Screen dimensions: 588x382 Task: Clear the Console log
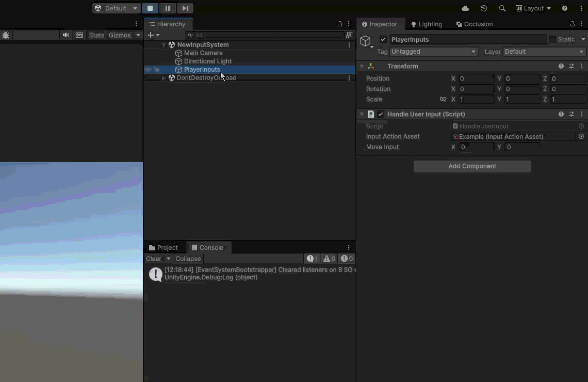tap(154, 259)
